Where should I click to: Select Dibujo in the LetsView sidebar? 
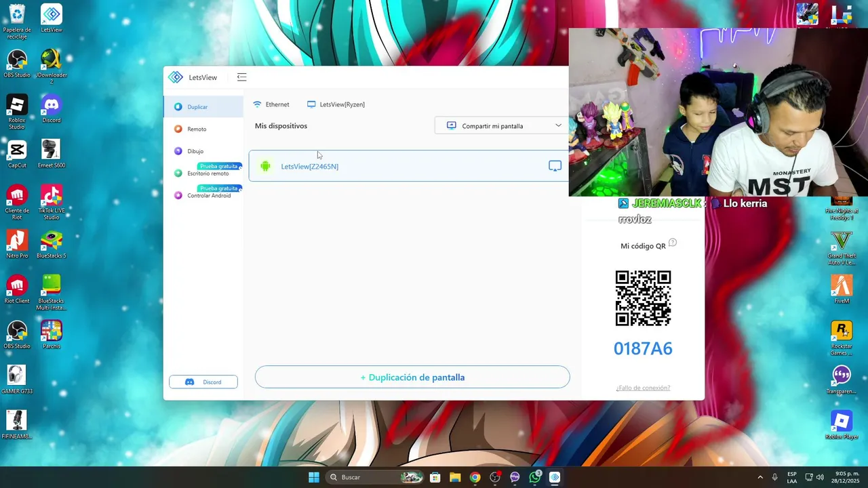click(203, 151)
